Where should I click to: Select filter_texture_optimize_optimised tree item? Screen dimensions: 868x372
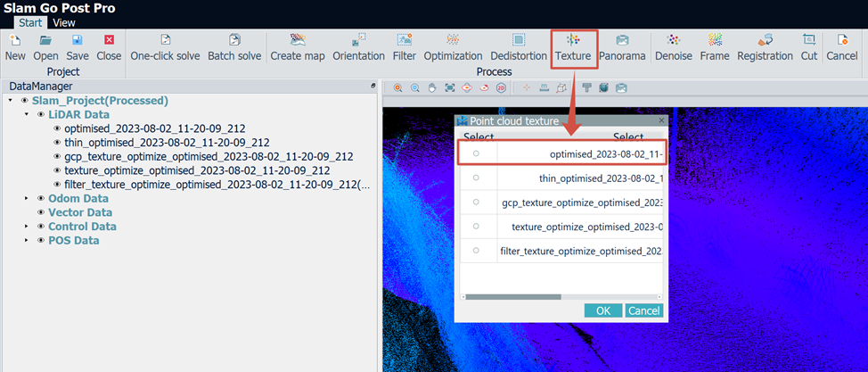(217, 185)
